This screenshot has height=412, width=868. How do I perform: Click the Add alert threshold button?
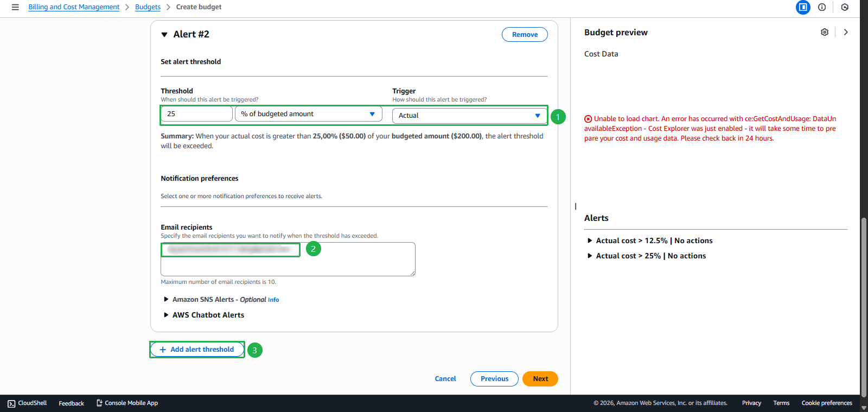click(x=197, y=350)
